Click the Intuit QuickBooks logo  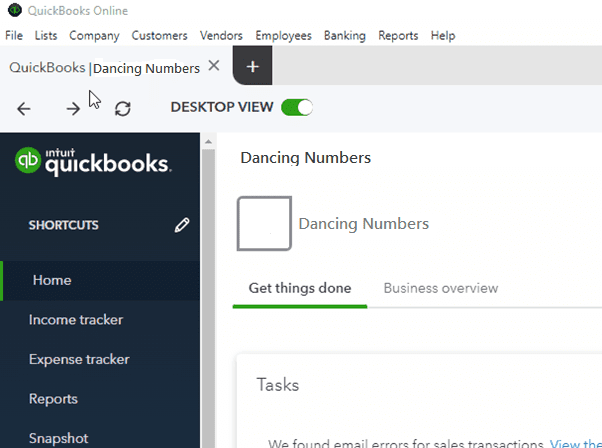[92, 163]
